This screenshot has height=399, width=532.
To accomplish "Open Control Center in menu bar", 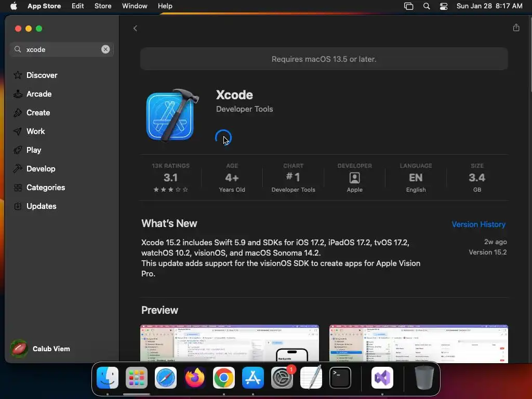I will pyautogui.click(x=444, y=6).
